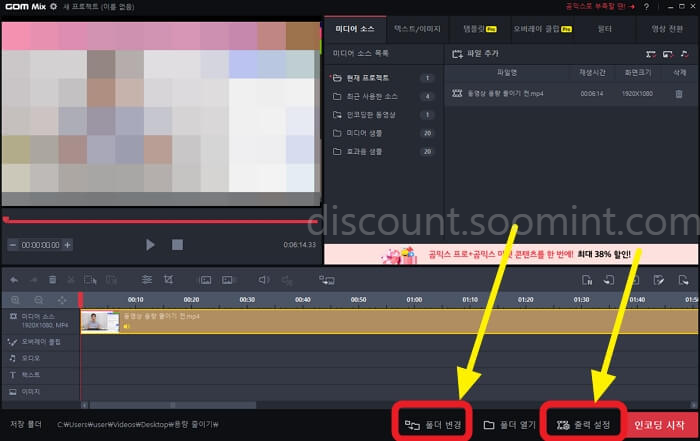Click the 파일 추가 button
The width and height of the screenshot is (700, 441).
[x=475, y=54]
